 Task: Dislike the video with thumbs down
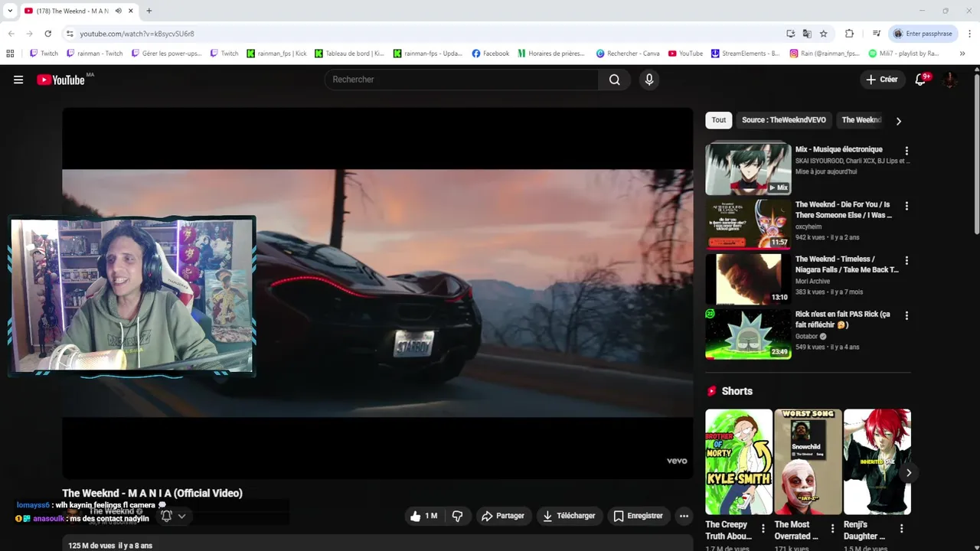[457, 516]
